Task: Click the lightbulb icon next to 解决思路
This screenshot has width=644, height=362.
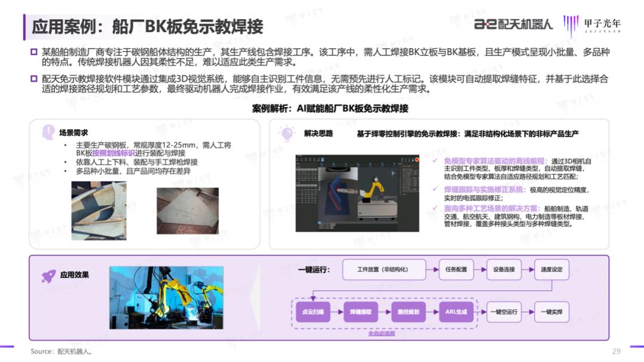Action: pos(287,133)
